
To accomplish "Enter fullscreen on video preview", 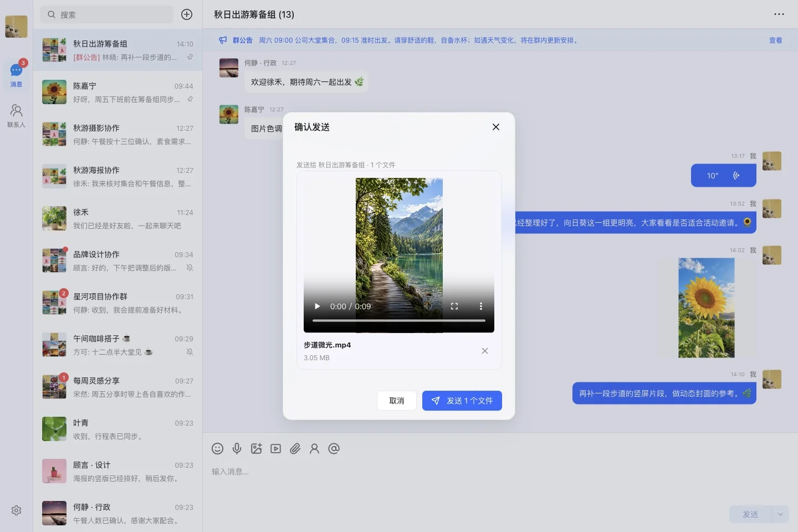I will 454,306.
